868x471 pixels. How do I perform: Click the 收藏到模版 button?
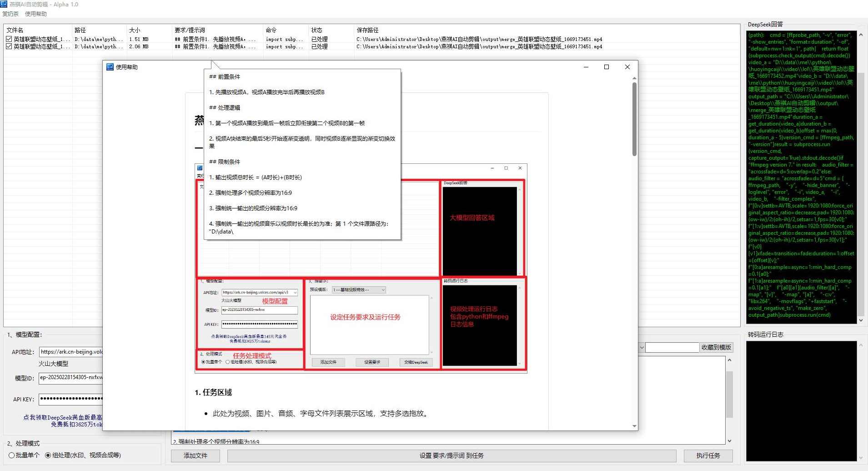pyautogui.click(x=717, y=347)
